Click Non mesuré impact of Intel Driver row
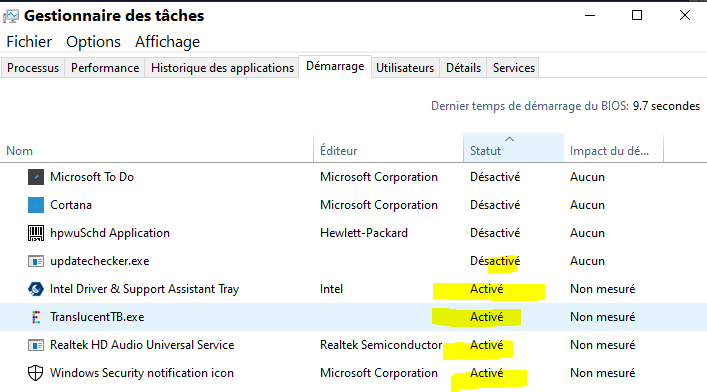The height and width of the screenshot is (392, 707). tap(602, 289)
